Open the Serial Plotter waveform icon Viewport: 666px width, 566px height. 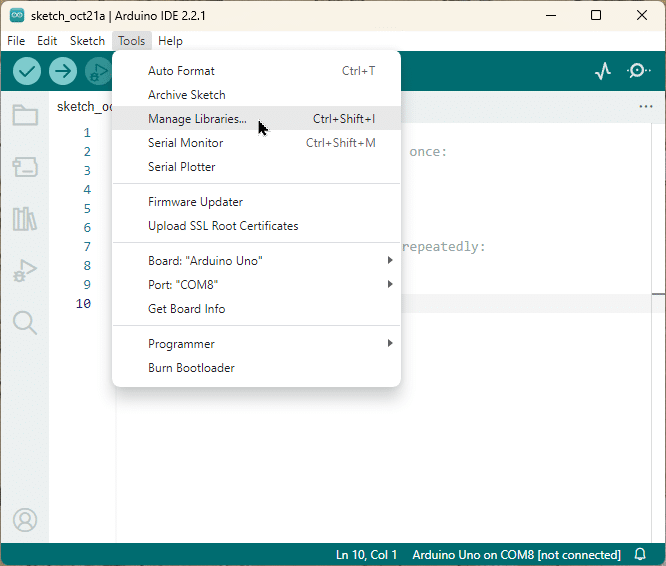tap(603, 71)
